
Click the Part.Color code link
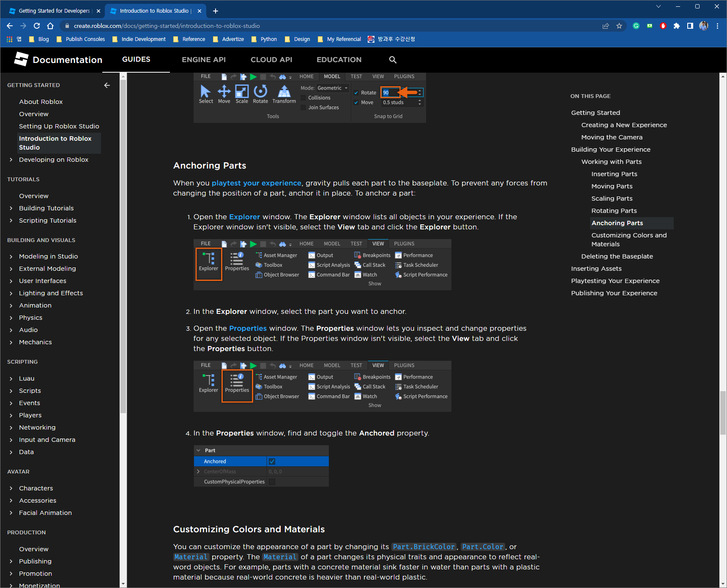483,547
